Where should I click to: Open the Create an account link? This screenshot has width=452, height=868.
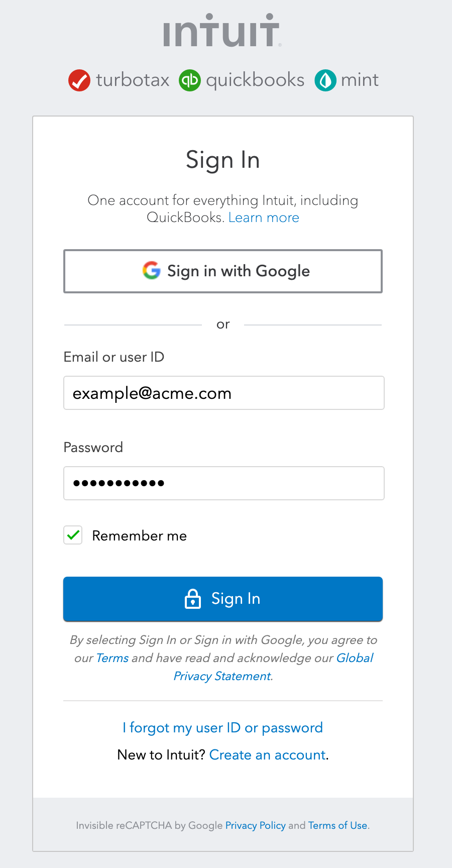tap(268, 755)
